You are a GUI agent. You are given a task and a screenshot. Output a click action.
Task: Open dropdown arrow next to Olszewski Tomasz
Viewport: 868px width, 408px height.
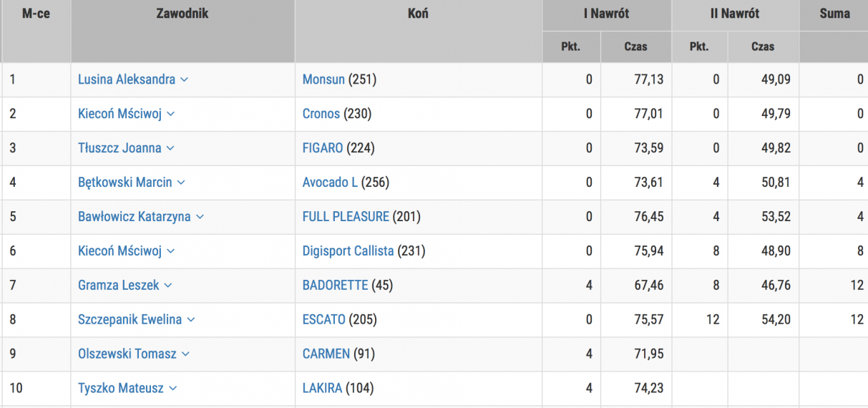click(185, 354)
